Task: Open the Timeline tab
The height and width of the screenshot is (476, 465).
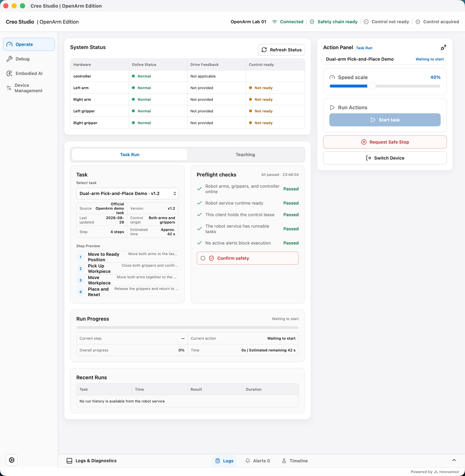Action: click(295, 461)
